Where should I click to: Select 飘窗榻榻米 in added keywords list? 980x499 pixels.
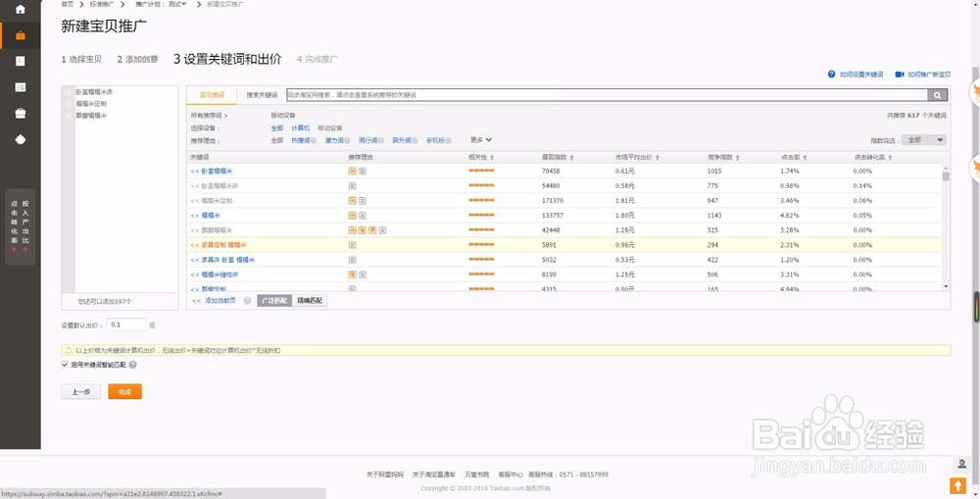click(x=91, y=116)
